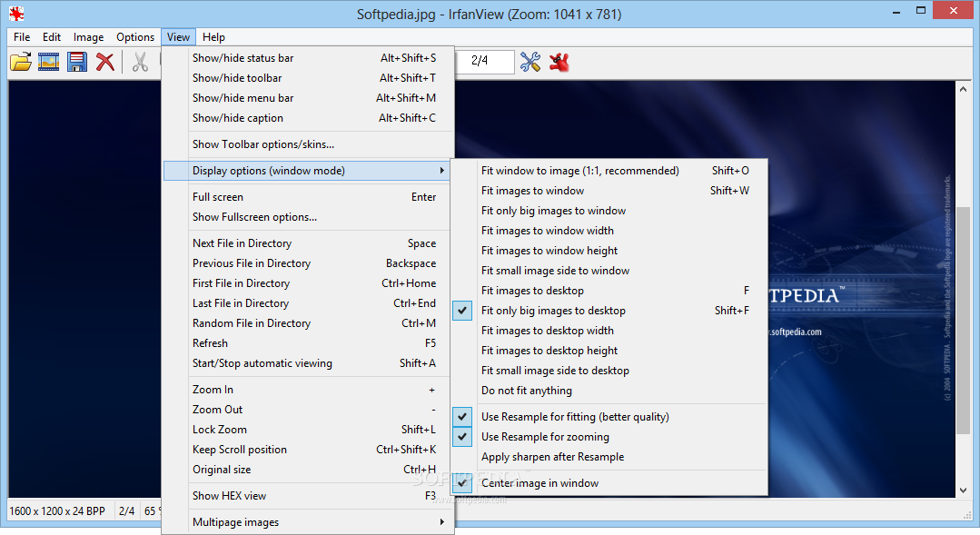Select Do not fit anything
The height and width of the screenshot is (535, 980).
pos(609,391)
